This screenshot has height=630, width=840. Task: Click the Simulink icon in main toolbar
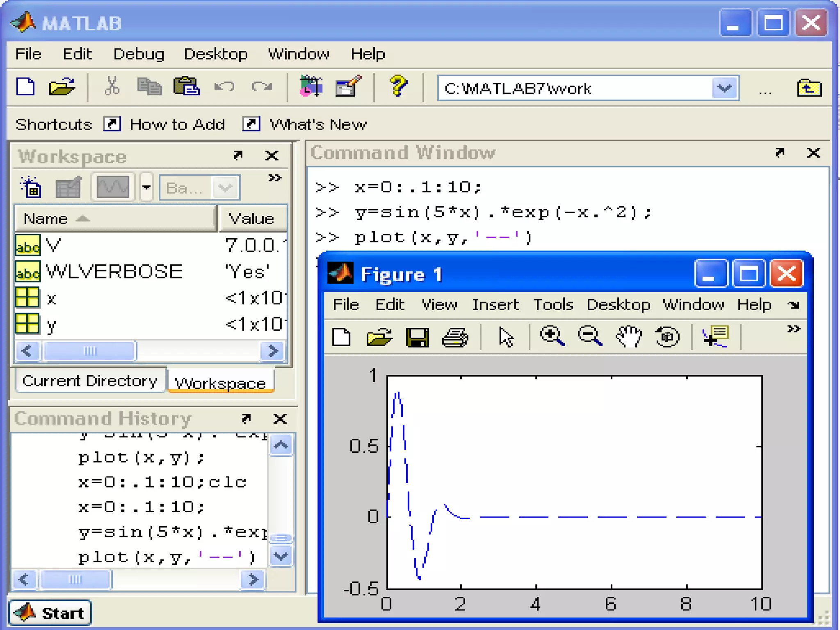[310, 87]
